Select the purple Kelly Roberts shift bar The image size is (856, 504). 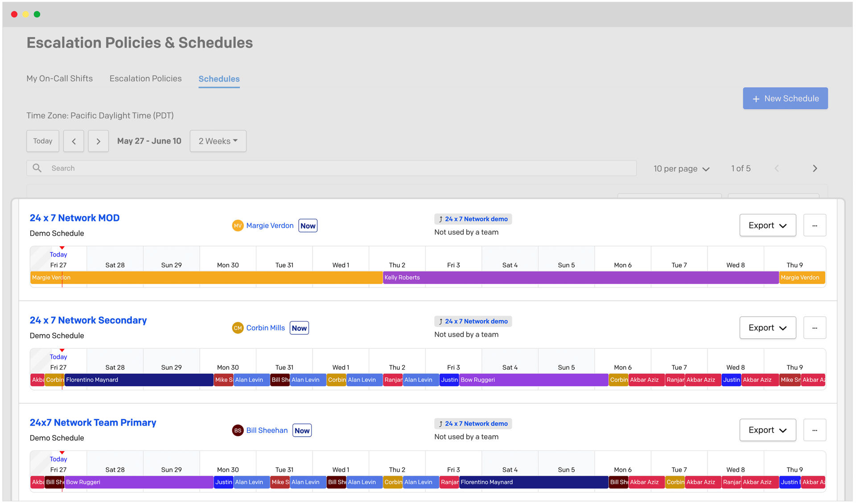580,278
